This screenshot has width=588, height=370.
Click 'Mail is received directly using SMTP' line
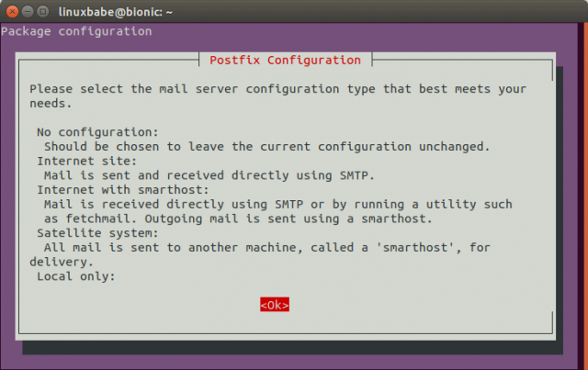tap(277, 204)
